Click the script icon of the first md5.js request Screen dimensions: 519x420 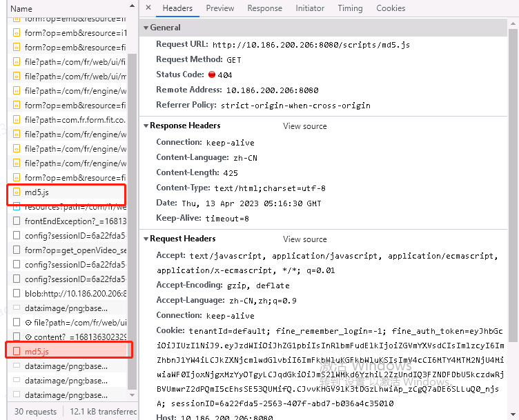pos(17,192)
